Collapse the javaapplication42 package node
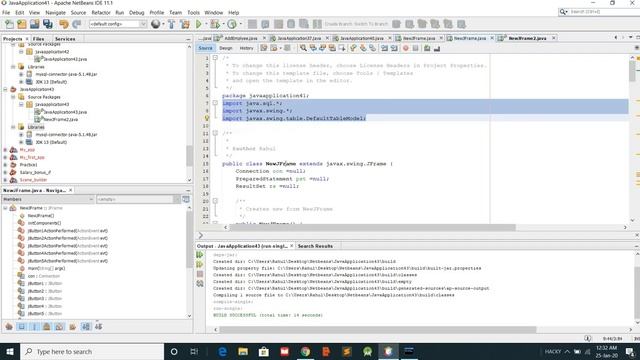The width and height of the screenshot is (640, 360). [x=21, y=52]
